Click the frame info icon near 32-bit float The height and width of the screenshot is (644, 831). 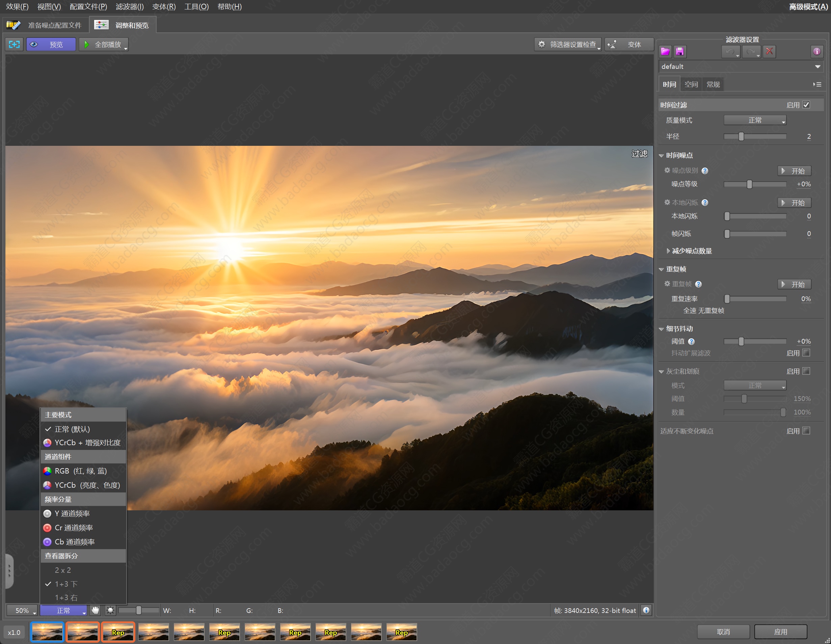646,610
